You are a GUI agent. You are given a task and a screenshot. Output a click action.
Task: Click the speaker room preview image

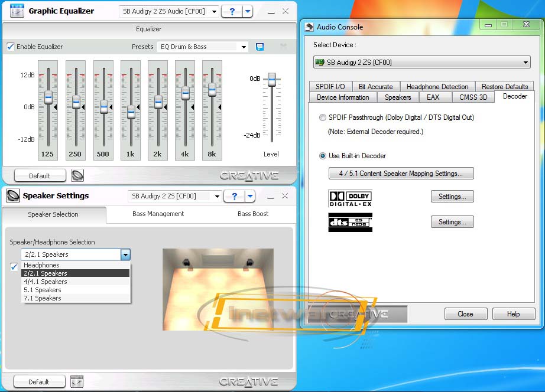218,289
